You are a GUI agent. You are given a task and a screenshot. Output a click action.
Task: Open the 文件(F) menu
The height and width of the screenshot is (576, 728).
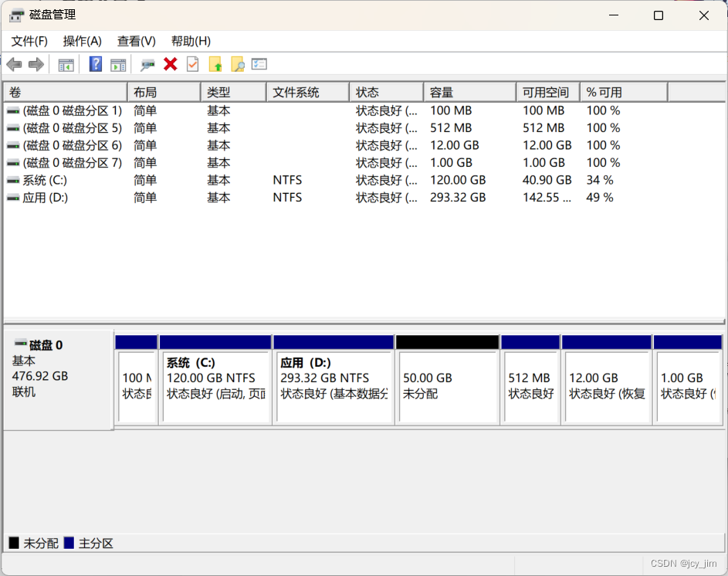[29, 42]
